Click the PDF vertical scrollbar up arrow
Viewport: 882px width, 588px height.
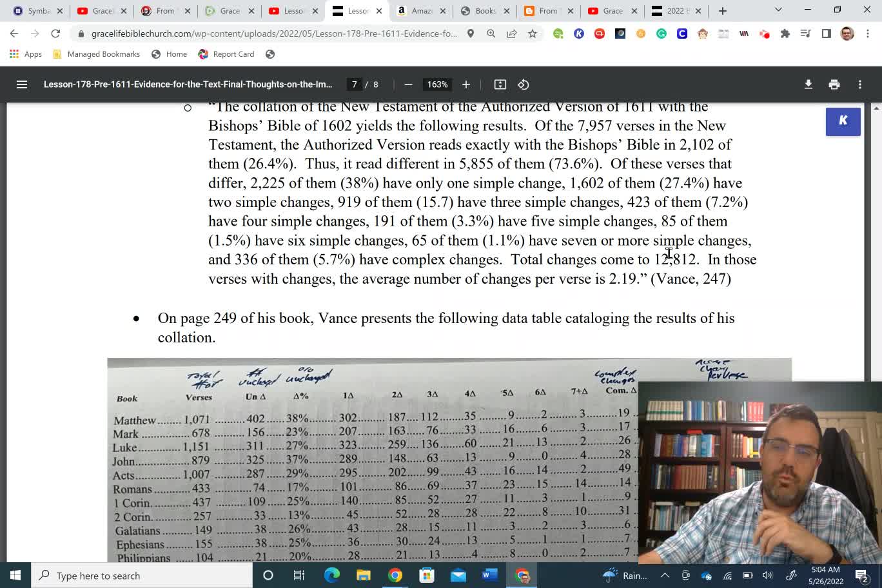tap(876, 108)
